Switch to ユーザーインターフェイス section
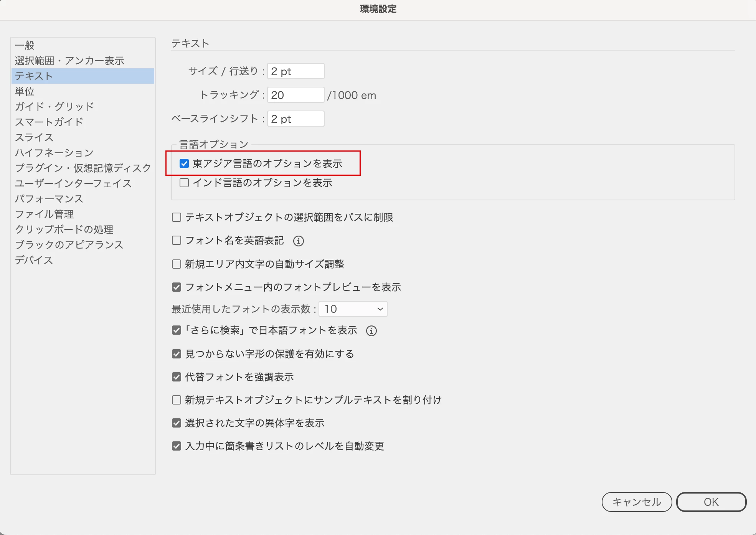The width and height of the screenshot is (756, 535). coord(73,183)
